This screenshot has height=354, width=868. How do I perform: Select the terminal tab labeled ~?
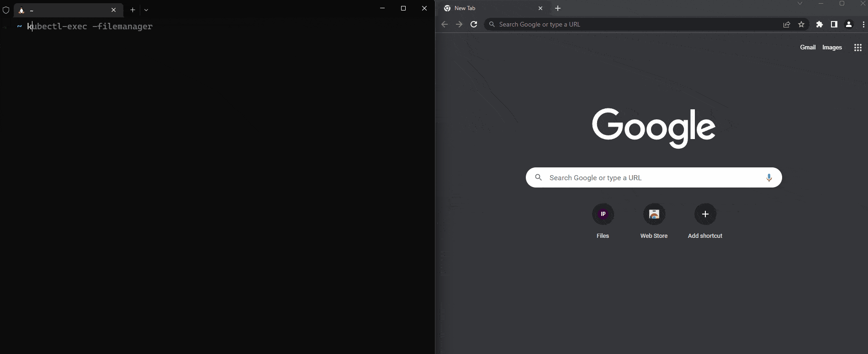69,10
